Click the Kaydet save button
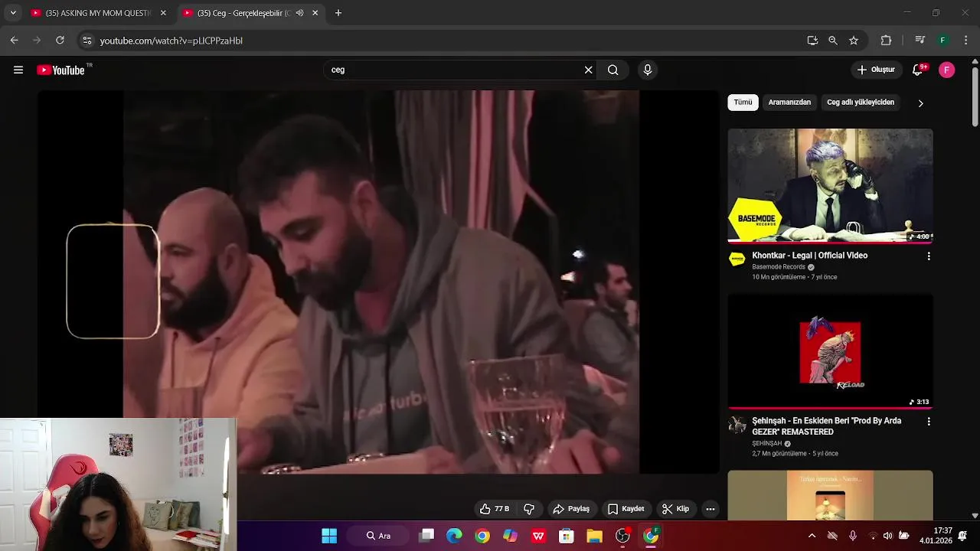Screen dimensions: 980x551 tap(626, 509)
